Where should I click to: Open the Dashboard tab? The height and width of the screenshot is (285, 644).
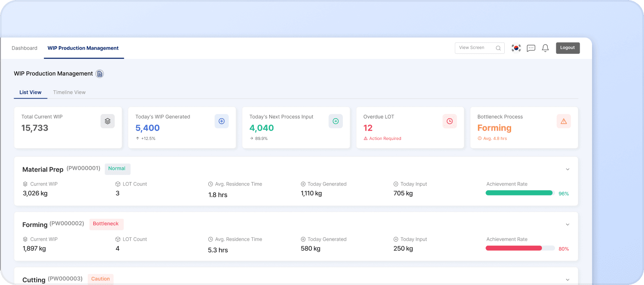[x=25, y=48]
